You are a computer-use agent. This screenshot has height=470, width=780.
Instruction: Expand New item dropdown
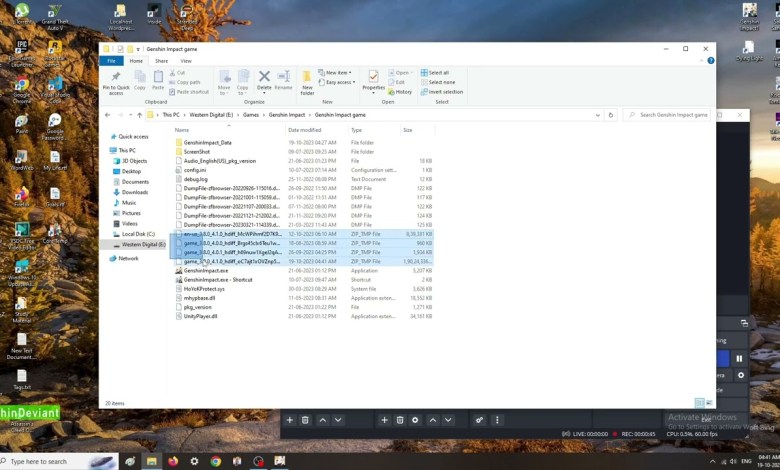(335, 73)
